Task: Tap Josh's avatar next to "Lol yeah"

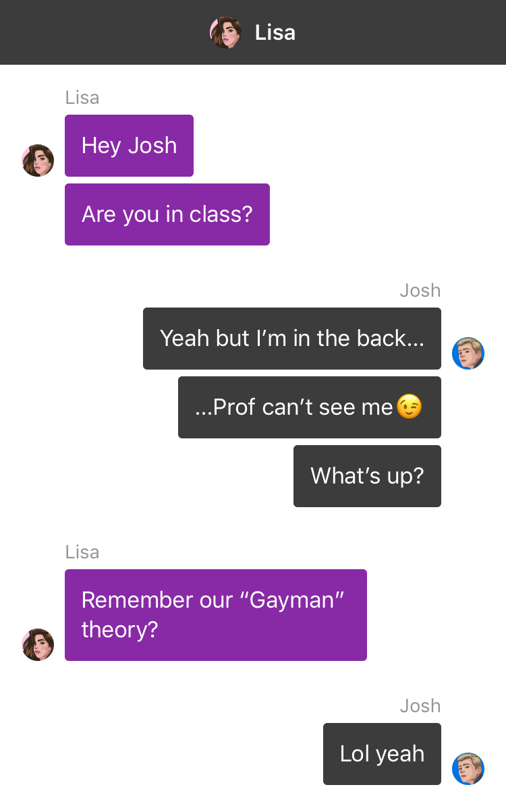Action: pos(468,769)
